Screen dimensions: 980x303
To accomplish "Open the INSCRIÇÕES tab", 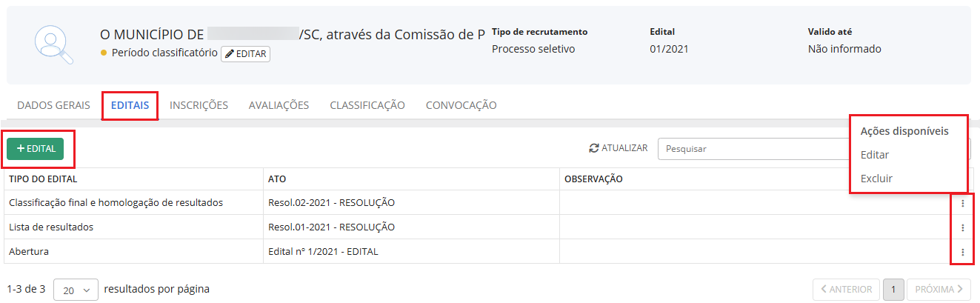I will click(x=199, y=105).
